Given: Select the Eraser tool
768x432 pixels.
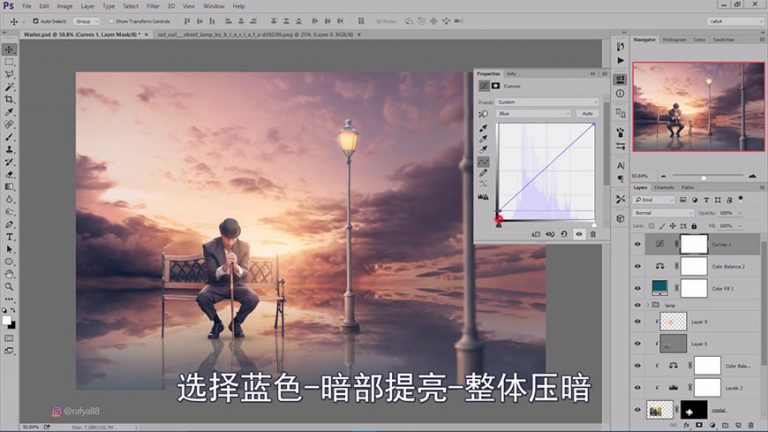Looking at the screenshot, I should coord(9,174).
